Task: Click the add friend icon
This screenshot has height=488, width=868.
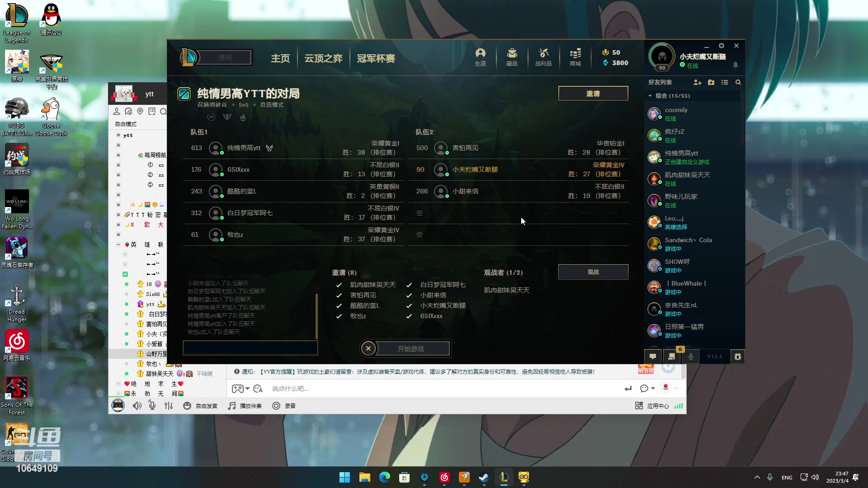Action: [697, 82]
